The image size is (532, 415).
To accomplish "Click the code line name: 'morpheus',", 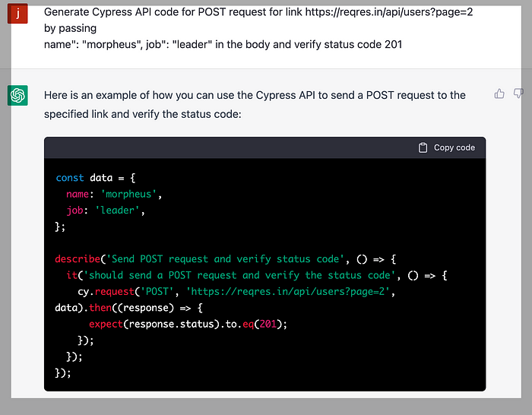I will 114,194.
